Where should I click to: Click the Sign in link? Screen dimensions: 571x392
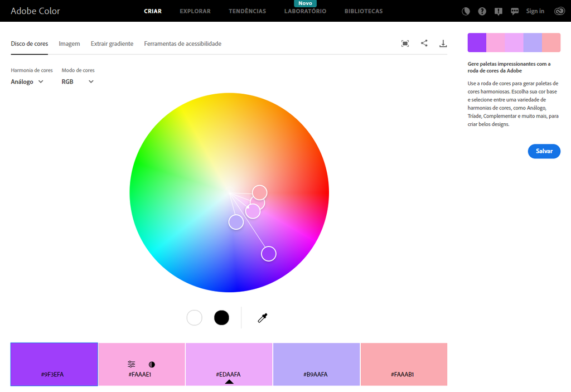(535, 11)
